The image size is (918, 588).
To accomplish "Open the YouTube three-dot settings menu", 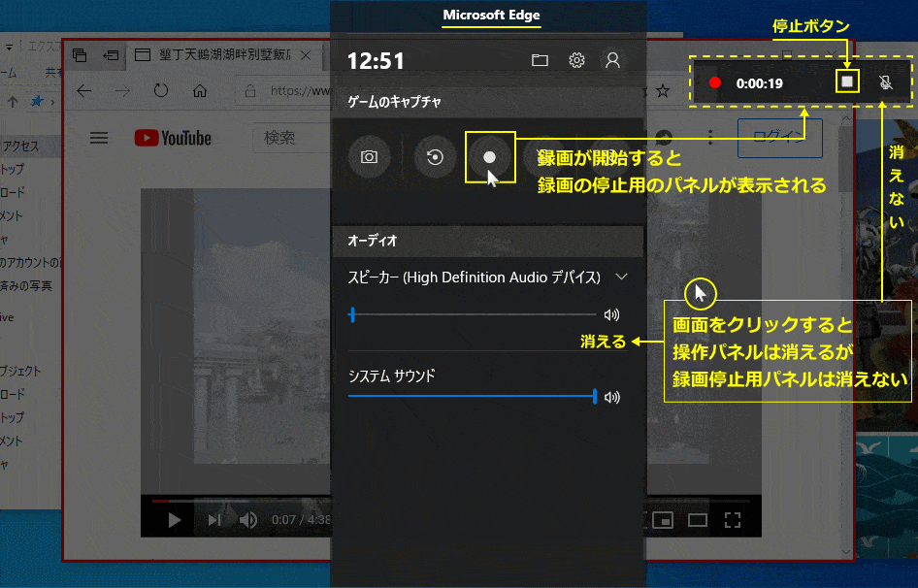I will (710, 138).
